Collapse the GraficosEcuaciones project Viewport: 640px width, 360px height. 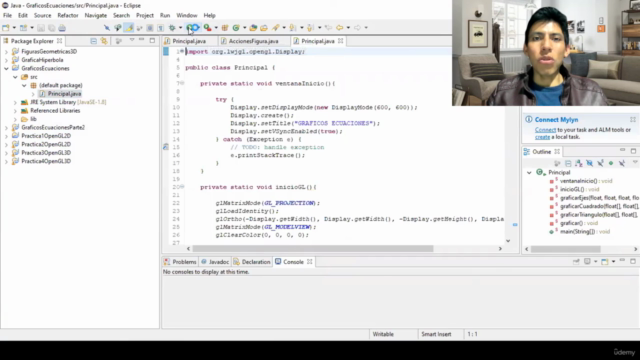pos(6,68)
